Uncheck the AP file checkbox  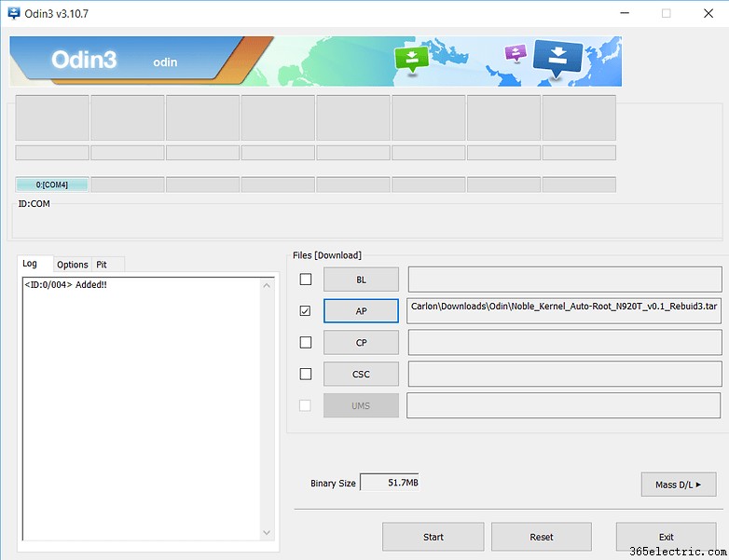[x=306, y=311]
